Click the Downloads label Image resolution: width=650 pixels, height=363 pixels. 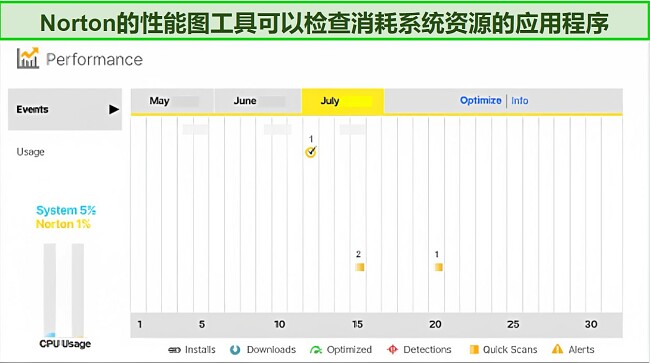pos(271,350)
